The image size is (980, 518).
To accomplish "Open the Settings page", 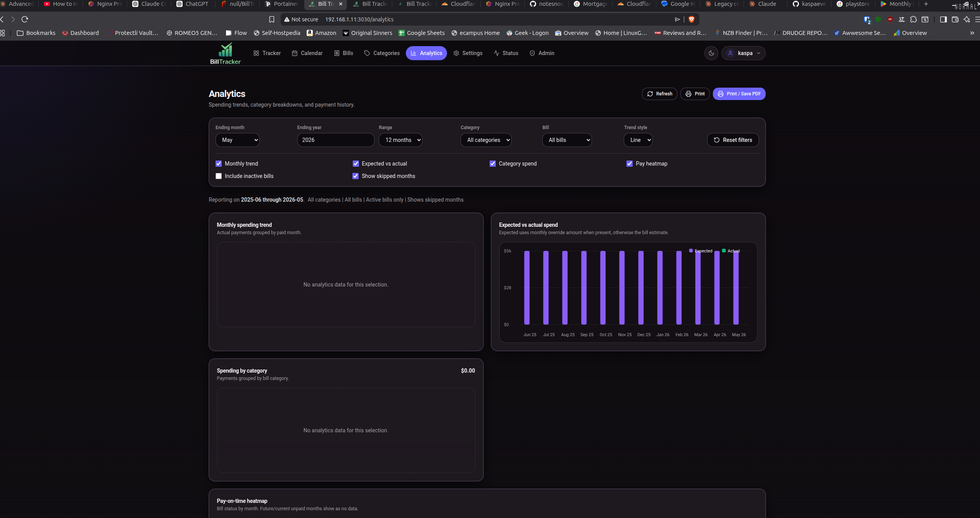I will click(x=468, y=53).
